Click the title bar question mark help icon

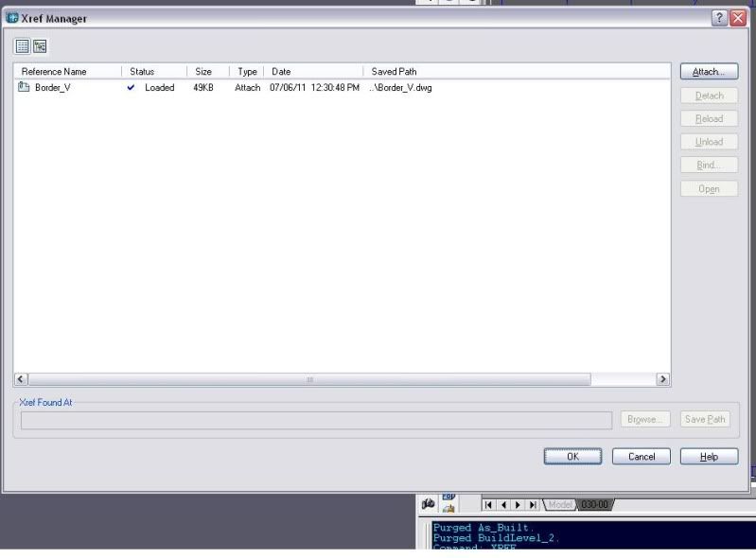coord(721,18)
